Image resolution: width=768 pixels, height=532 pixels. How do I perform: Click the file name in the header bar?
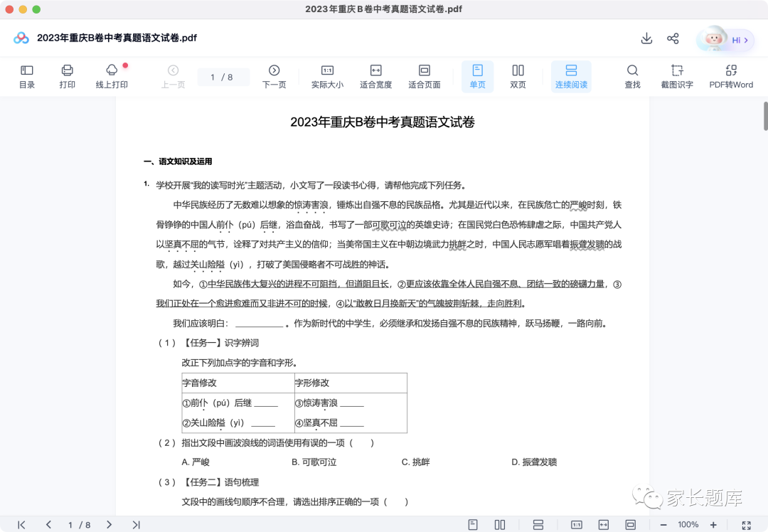[117, 38]
